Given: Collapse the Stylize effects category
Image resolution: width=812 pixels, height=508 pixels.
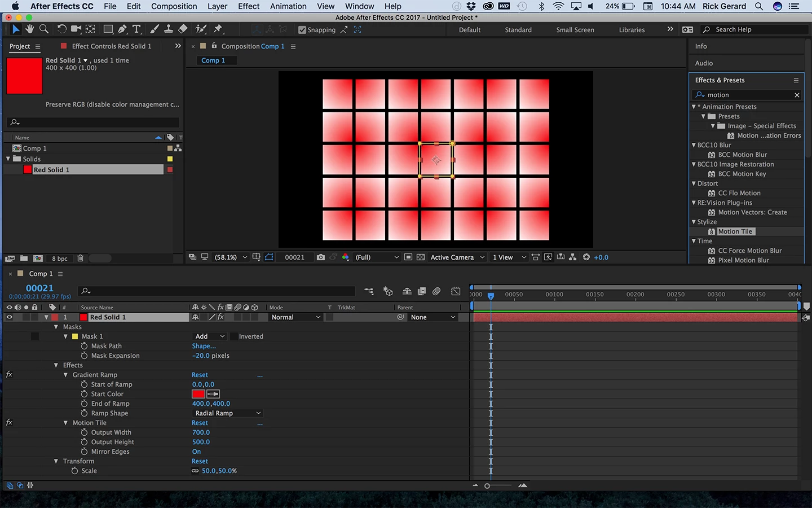Looking at the screenshot, I should pyautogui.click(x=694, y=222).
